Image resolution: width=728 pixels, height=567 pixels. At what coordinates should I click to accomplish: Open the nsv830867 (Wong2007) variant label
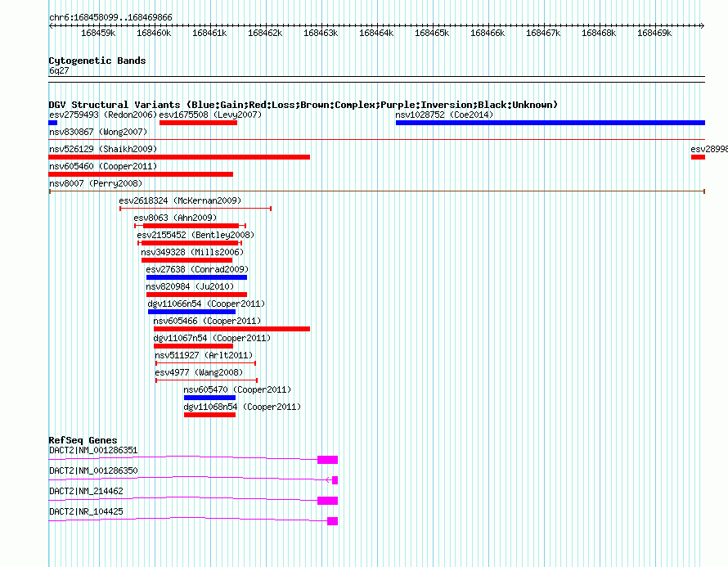pyautogui.click(x=98, y=132)
